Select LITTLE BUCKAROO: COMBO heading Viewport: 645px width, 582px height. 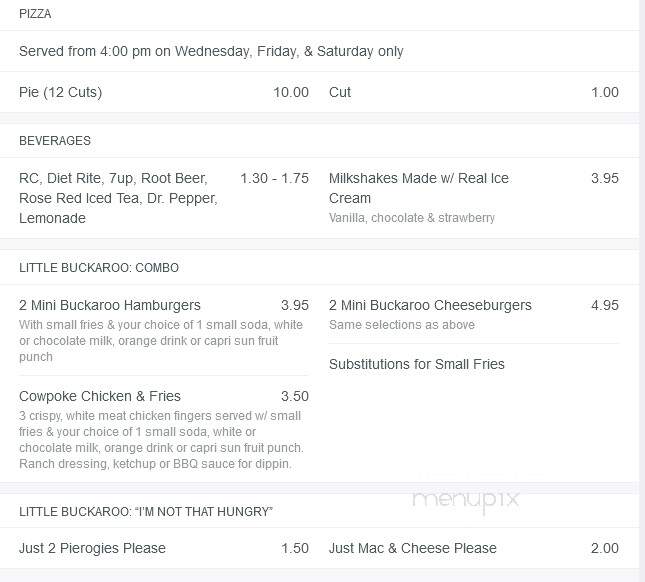(99, 268)
